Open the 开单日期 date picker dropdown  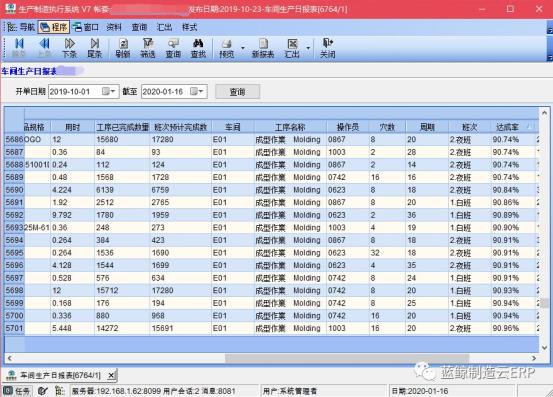109,92
